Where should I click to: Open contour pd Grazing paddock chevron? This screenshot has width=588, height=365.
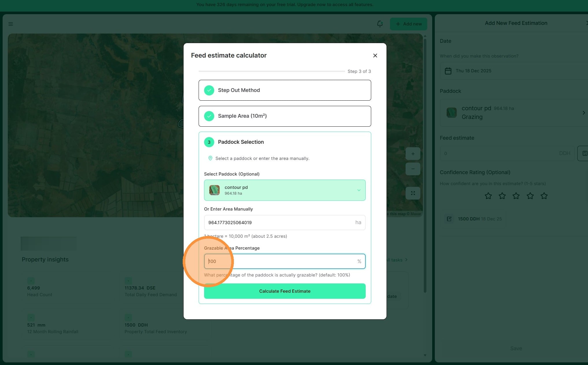tap(583, 113)
